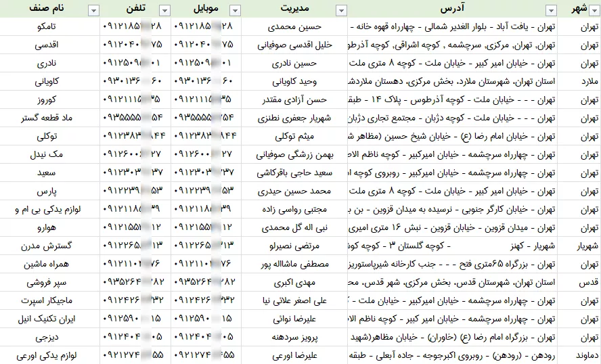Screen dimensions: 601x364
Task: Select manager cell وحید کاویانی
Action: click(294, 81)
